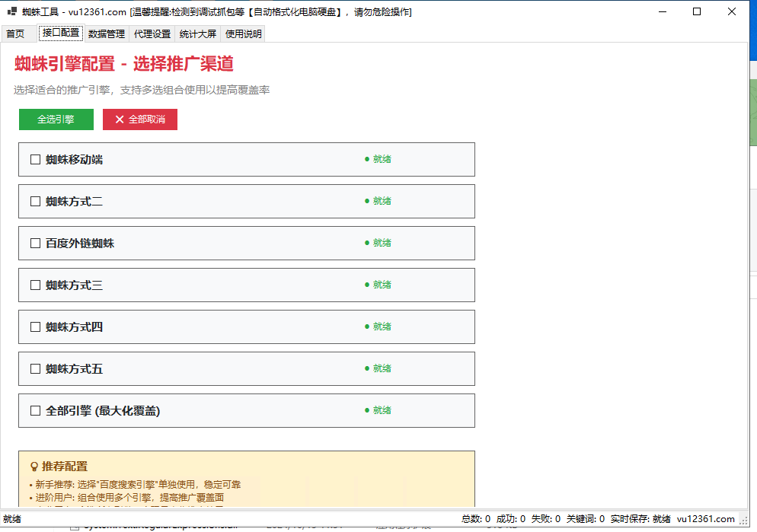The width and height of the screenshot is (757, 532).
Task: Check the 蜘蛛方式五 engine
Action: 34,368
